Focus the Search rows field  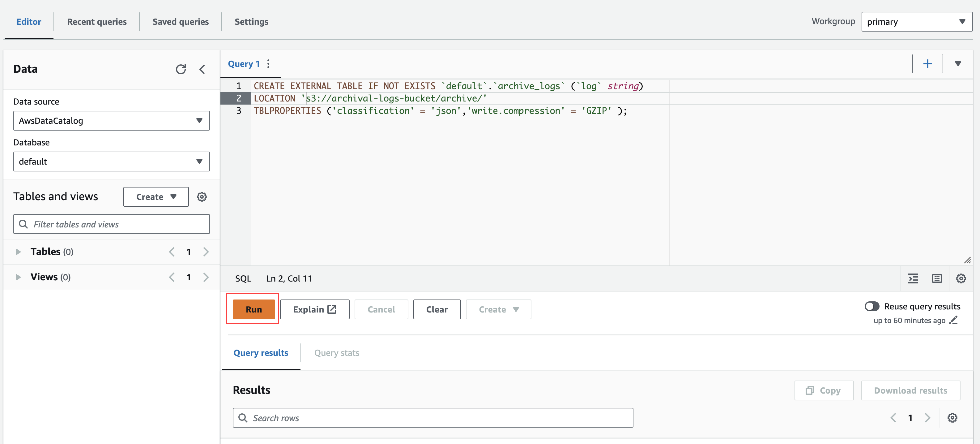(x=433, y=418)
